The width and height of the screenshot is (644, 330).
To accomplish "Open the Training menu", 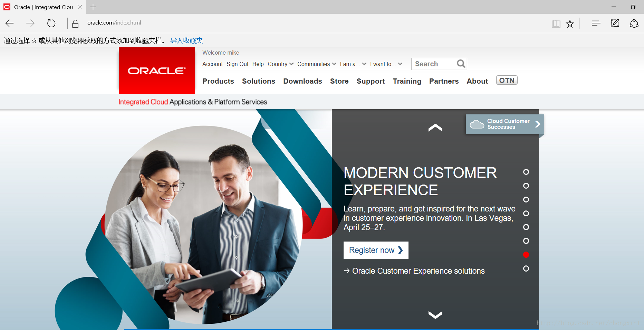I will coord(407,81).
